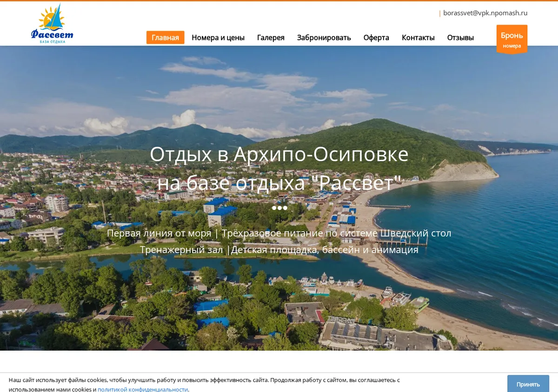Open the политикой конфиденциальности link
558x392 pixels.
coord(143,389)
